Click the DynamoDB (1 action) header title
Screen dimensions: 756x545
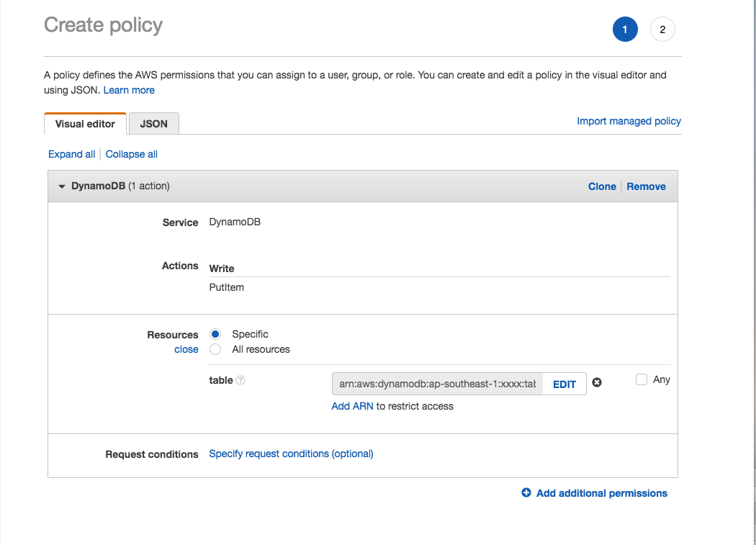click(120, 186)
